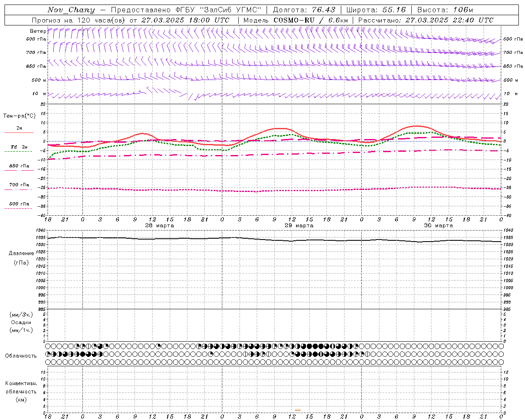Image resolution: width=525 pixels, height=420 pixels.
Task: Click the "30 марта" date label
Action: point(438,226)
